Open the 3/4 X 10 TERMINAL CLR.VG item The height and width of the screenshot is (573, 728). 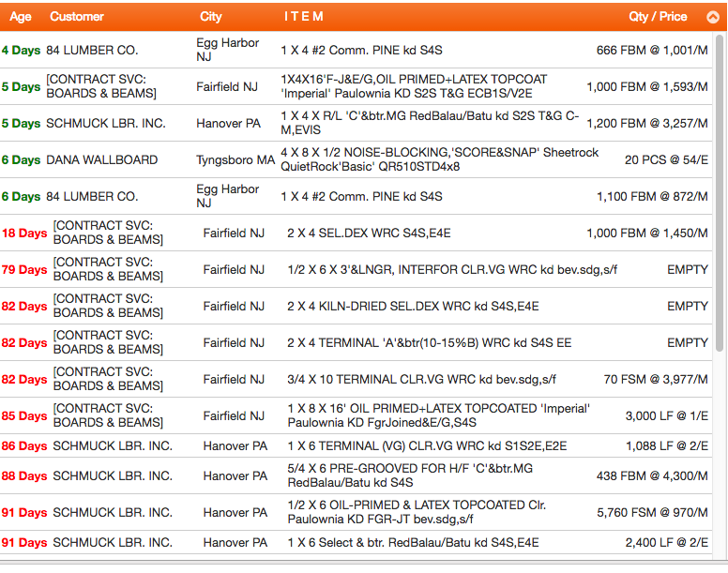pos(421,380)
